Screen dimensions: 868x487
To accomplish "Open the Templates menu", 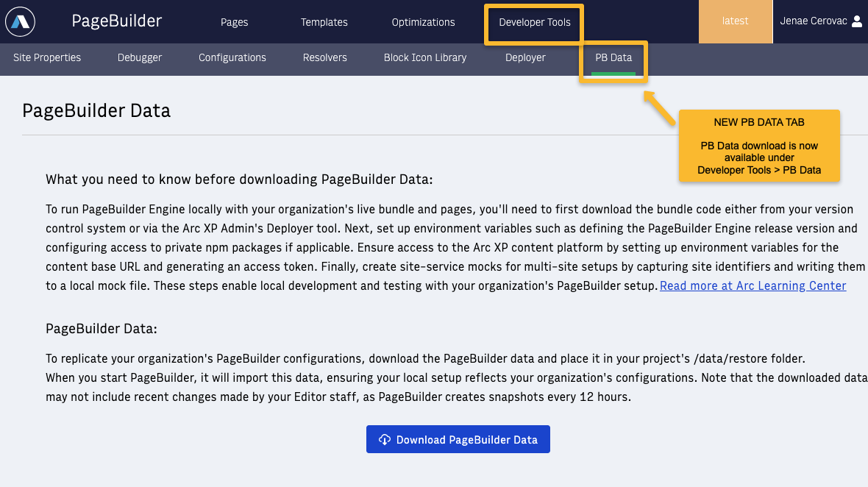I will [324, 22].
